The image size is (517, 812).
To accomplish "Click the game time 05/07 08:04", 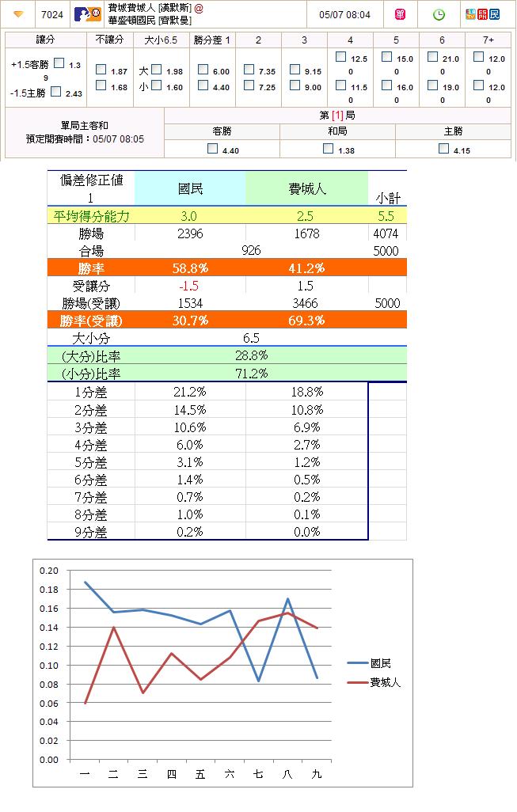I will [344, 15].
